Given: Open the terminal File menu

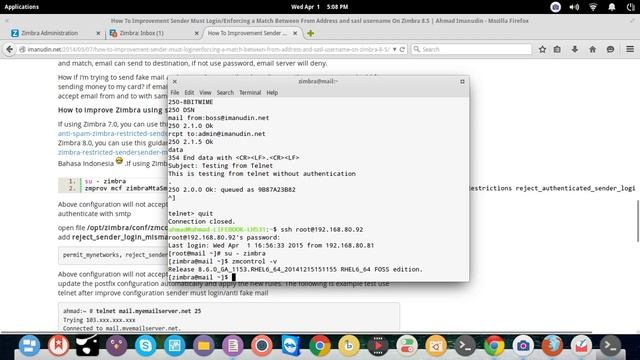Looking at the screenshot, I should point(175,93).
